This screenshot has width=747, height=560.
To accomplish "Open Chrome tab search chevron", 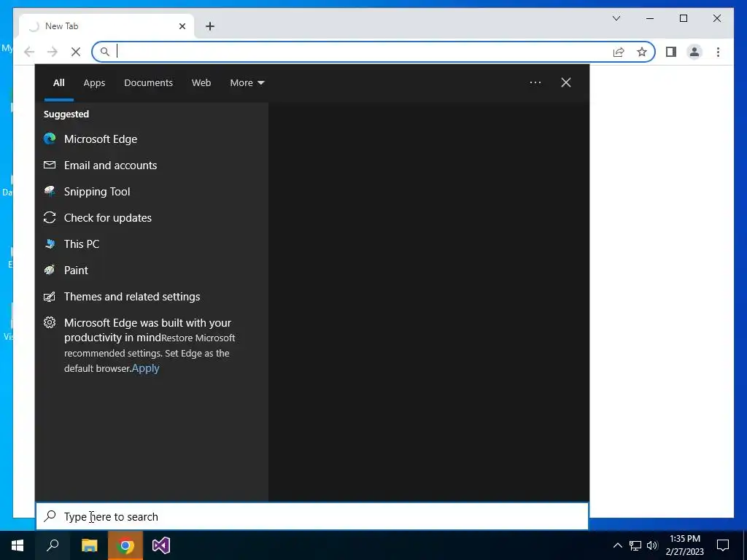I will pyautogui.click(x=616, y=18).
